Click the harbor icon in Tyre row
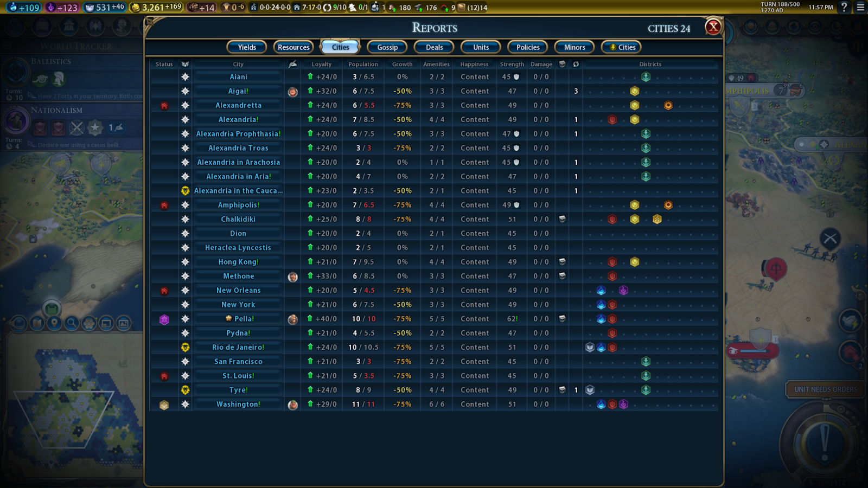Screen dimensions: 868x488 [646, 390]
